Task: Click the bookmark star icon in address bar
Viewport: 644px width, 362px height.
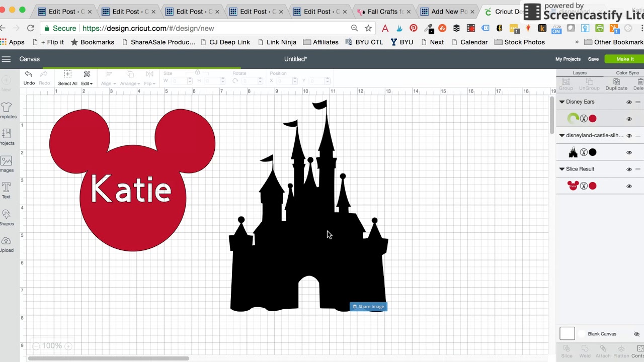Action: [x=368, y=29]
